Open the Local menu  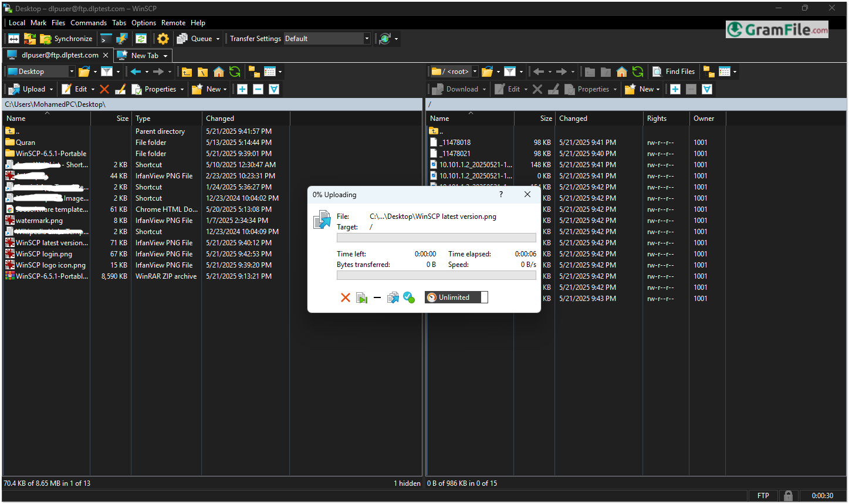pos(17,23)
